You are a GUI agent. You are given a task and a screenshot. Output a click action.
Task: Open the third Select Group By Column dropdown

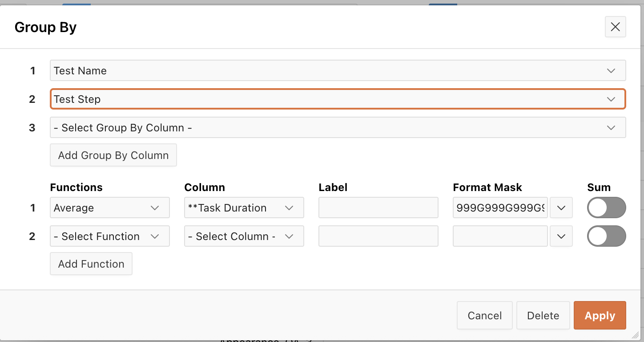pyautogui.click(x=338, y=128)
